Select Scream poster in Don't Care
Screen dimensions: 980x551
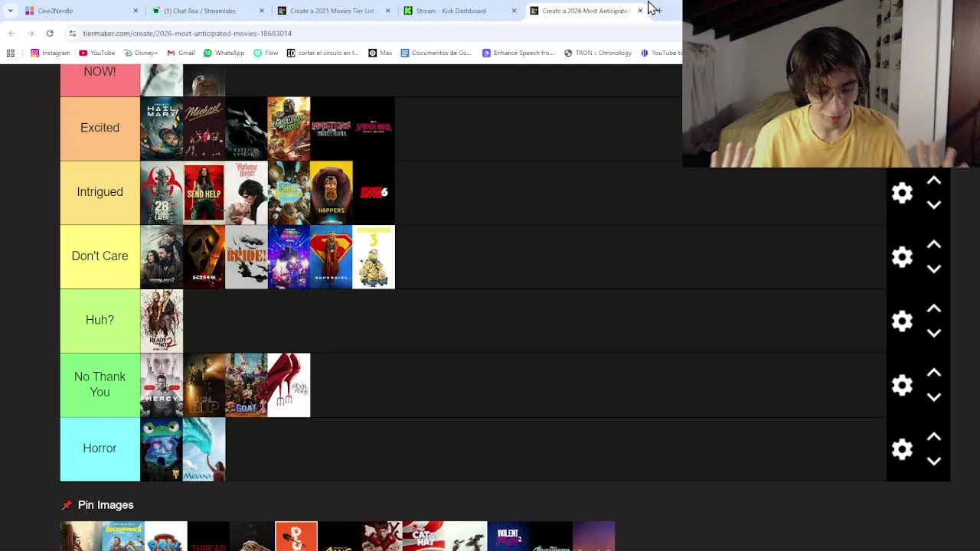click(x=204, y=257)
